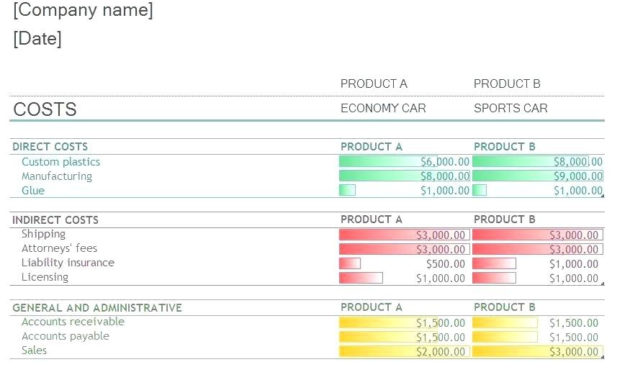
Task: Click the COSTS title cell
Action: [x=45, y=109]
